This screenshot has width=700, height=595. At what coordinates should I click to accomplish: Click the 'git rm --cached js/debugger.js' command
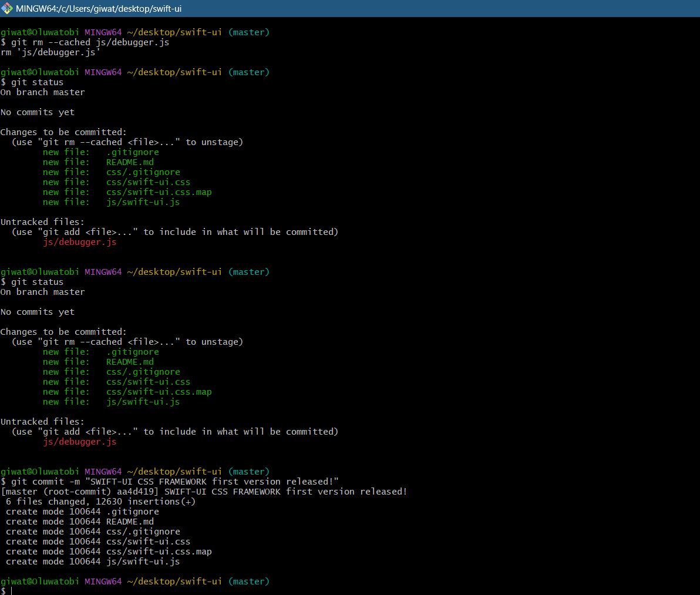tap(90, 42)
